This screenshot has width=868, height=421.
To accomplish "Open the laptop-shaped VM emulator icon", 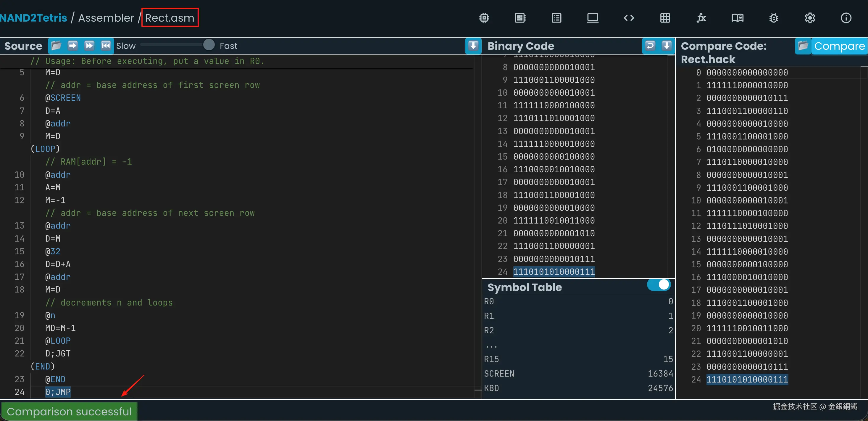I will tap(592, 18).
